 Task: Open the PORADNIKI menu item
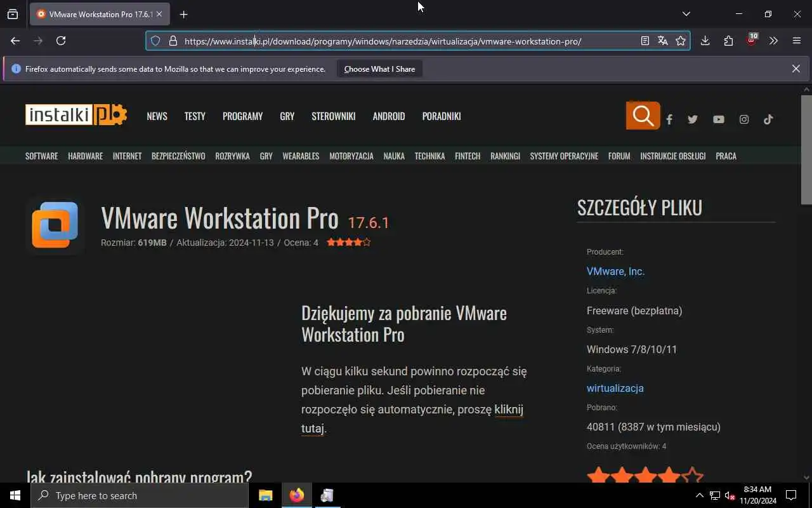[x=442, y=116]
